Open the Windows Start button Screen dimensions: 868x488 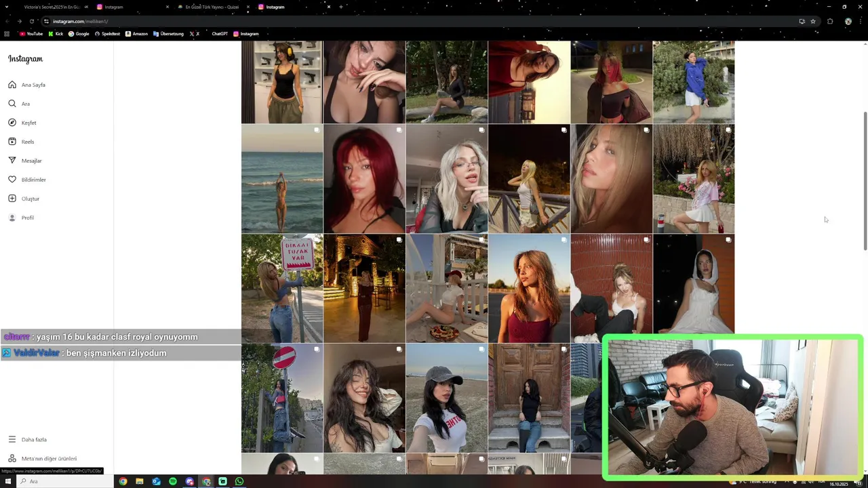click(x=8, y=481)
